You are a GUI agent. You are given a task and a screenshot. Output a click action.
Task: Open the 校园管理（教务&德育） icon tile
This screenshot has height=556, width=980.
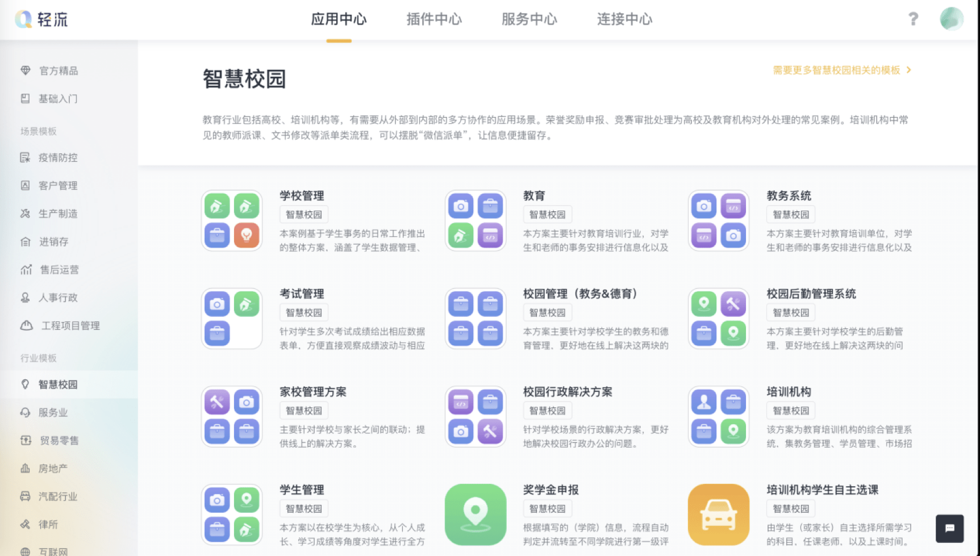coord(476,319)
